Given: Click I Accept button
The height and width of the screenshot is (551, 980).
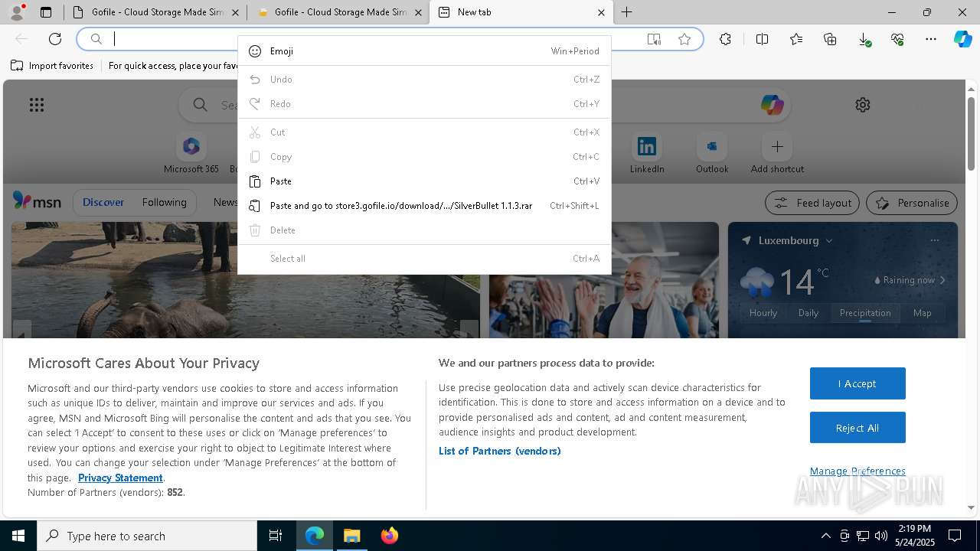Looking at the screenshot, I should point(857,383).
